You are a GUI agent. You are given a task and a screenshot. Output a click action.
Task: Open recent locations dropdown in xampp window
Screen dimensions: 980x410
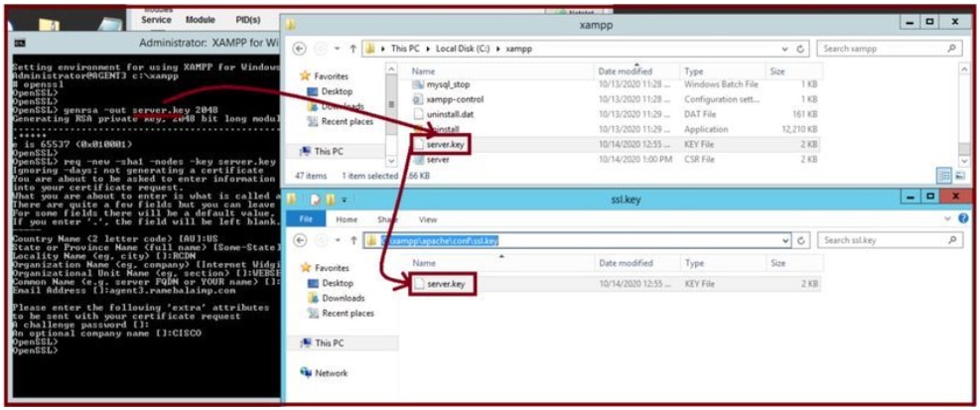pos(339,49)
